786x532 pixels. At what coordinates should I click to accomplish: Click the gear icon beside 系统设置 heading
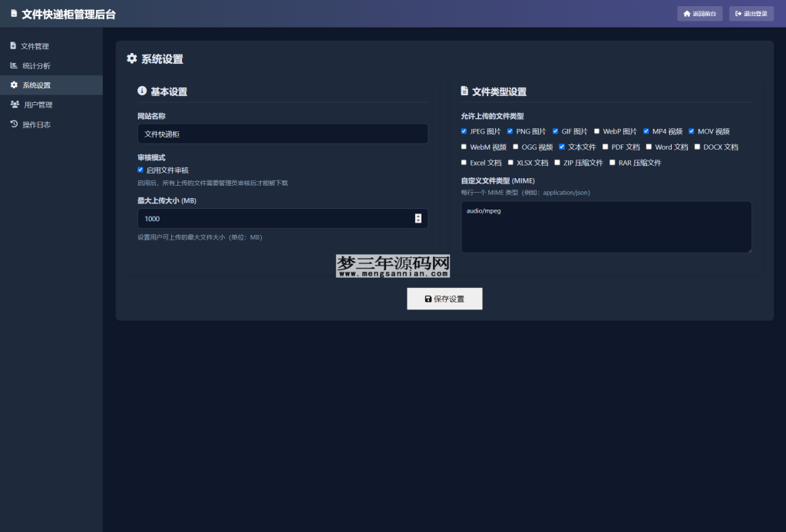tap(131, 58)
